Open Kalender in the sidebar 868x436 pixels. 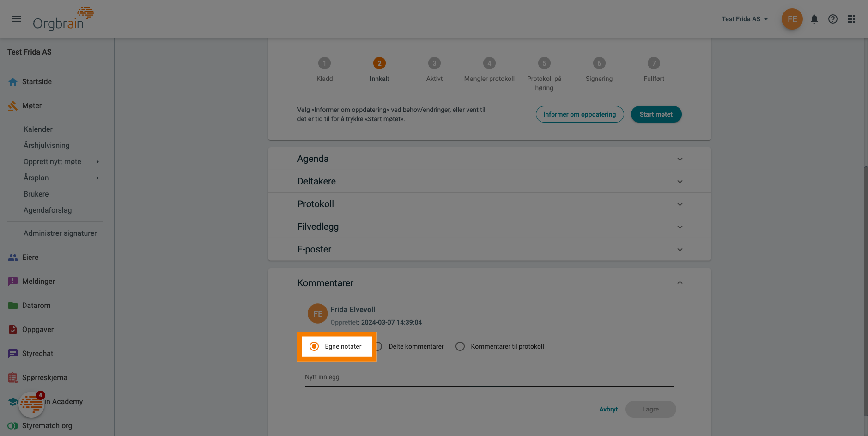pos(38,129)
